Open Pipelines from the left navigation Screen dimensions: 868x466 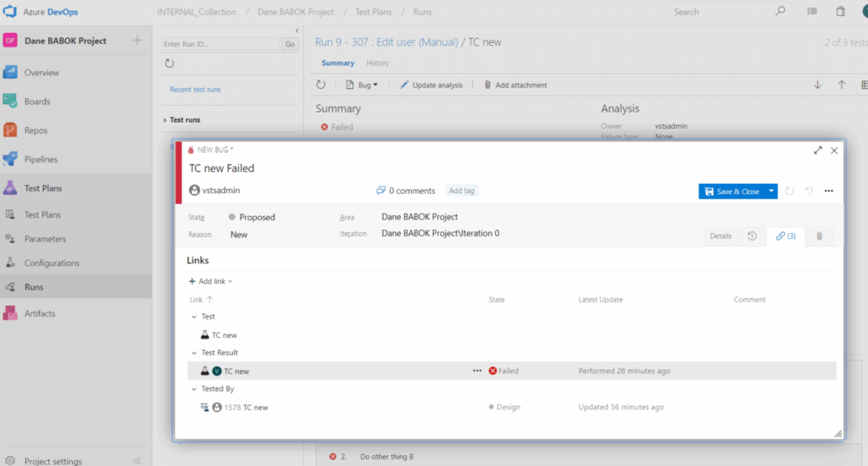(41, 159)
